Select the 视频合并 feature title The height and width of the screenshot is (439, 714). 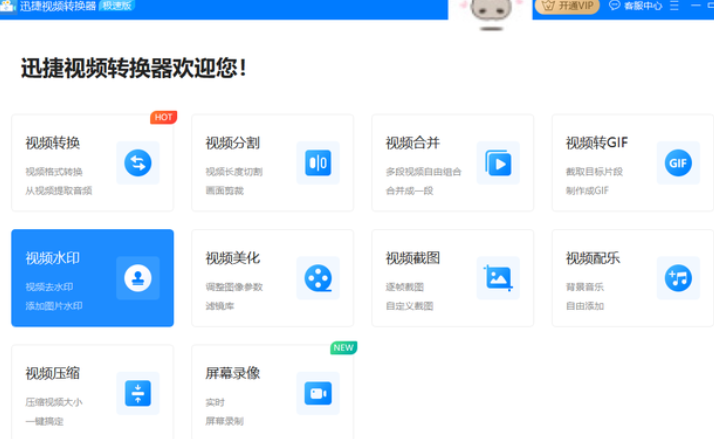point(412,142)
